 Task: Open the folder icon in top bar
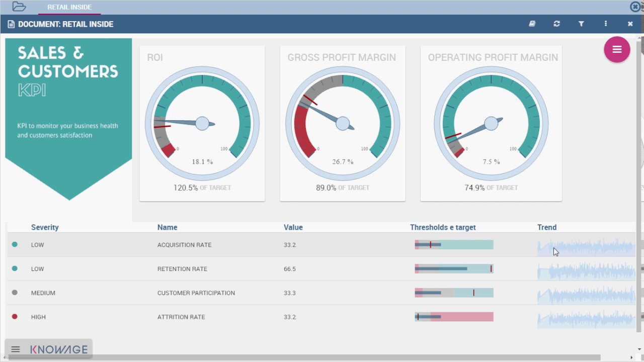[x=19, y=7]
